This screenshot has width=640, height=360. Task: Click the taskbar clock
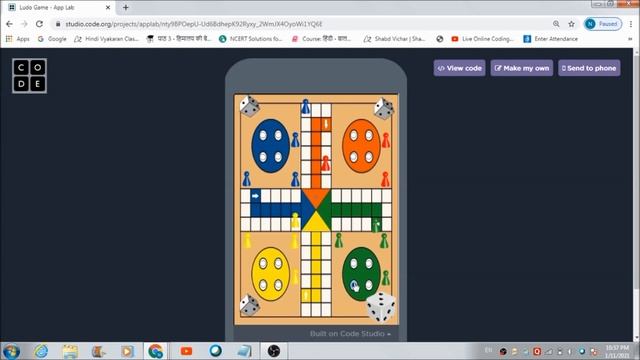pyautogui.click(x=617, y=351)
